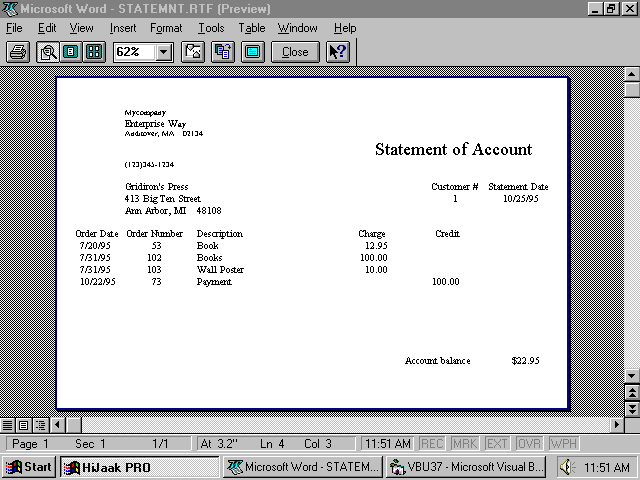Click the Start button on the taskbar
The width and height of the screenshot is (640, 480).
click(x=29, y=466)
